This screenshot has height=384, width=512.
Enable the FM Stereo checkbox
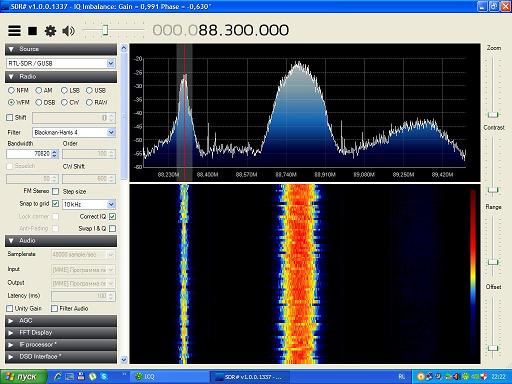[56, 191]
